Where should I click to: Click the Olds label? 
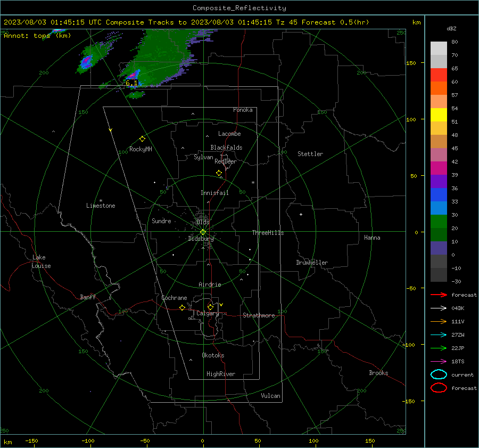pos(203,222)
